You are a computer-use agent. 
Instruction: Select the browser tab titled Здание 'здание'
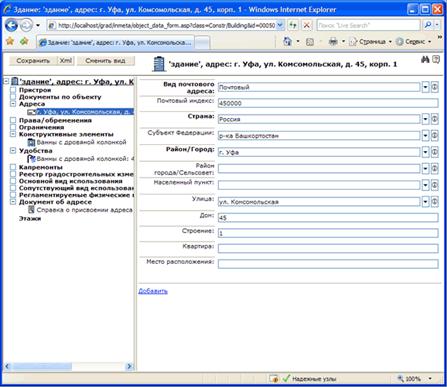coord(115,42)
